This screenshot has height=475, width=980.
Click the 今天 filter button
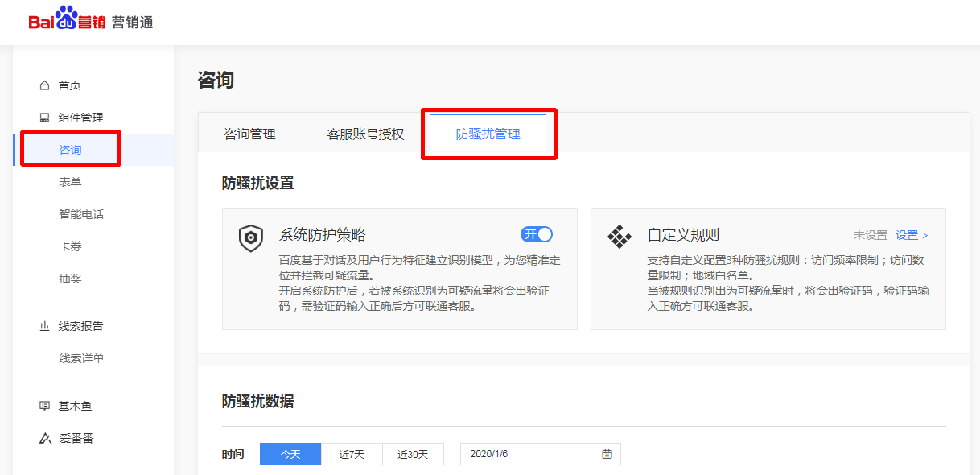coord(290,453)
